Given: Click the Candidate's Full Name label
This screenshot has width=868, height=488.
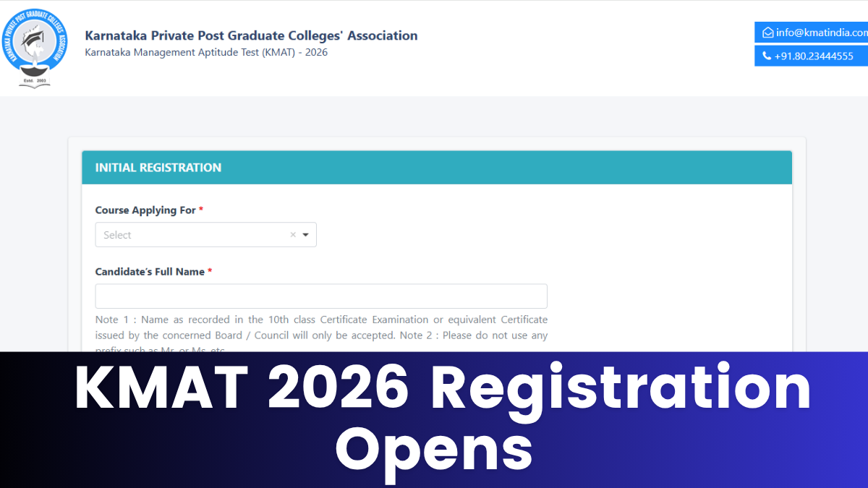Looking at the screenshot, I should [150, 272].
